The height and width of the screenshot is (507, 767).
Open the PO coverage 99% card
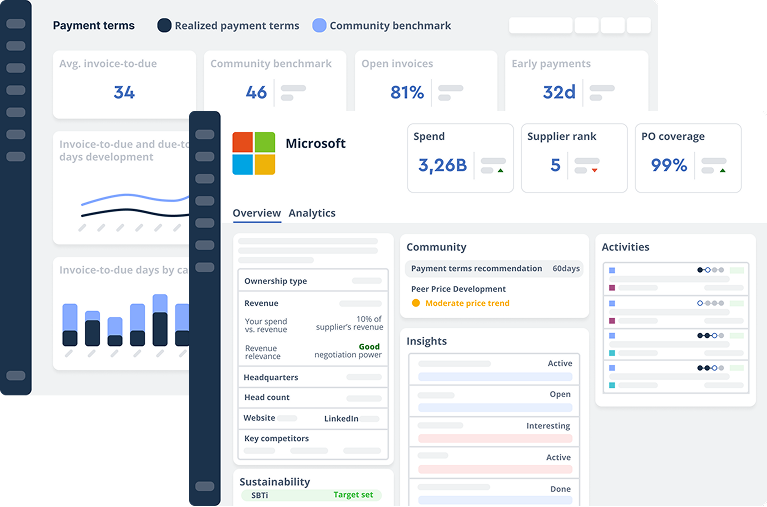688,158
